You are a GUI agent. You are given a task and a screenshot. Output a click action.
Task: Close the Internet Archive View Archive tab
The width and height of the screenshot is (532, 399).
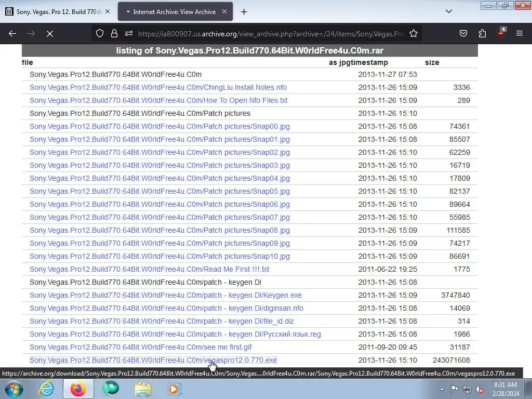224,11
